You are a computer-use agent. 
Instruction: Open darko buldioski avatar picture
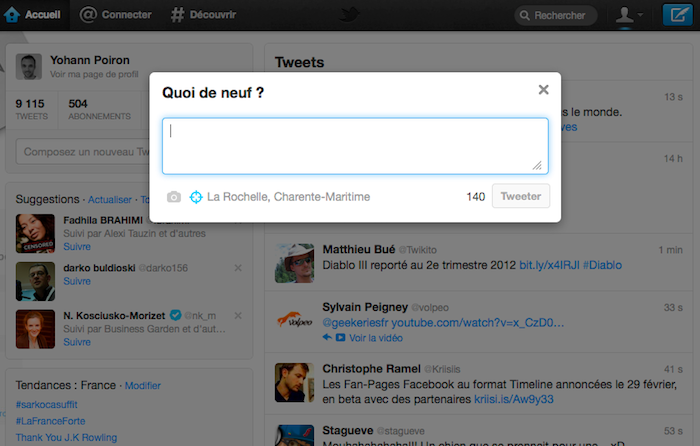pyautogui.click(x=35, y=281)
